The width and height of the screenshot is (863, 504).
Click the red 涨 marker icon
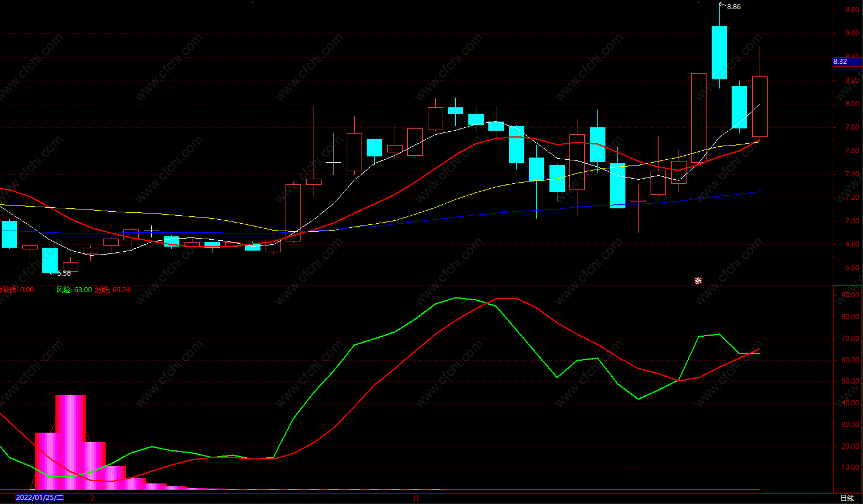(697, 280)
